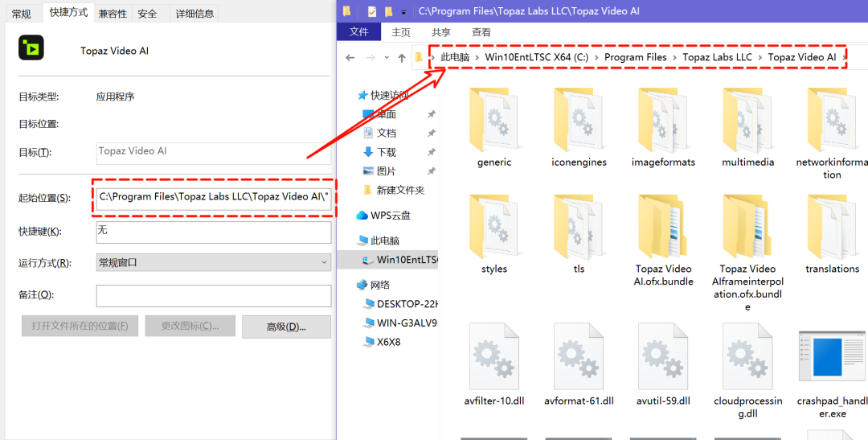Open the 文件 menu

click(x=358, y=32)
